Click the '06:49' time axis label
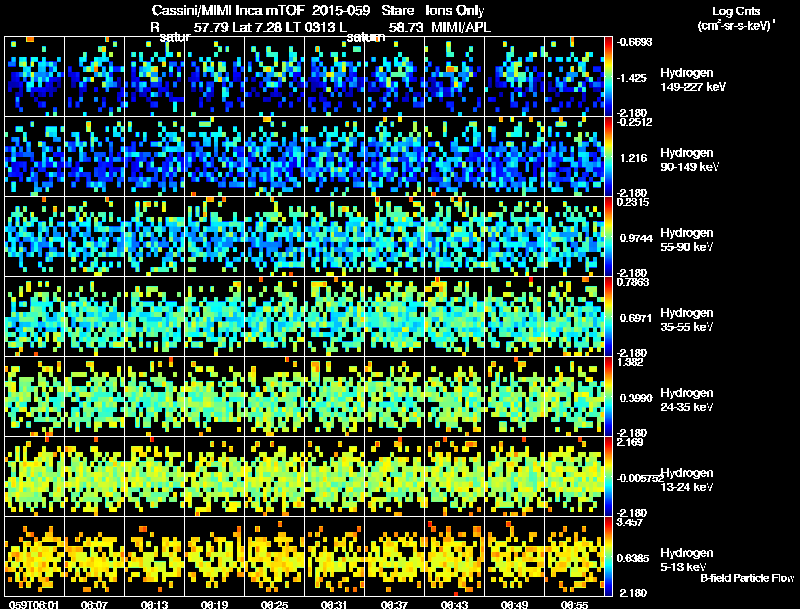 tap(514, 605)
